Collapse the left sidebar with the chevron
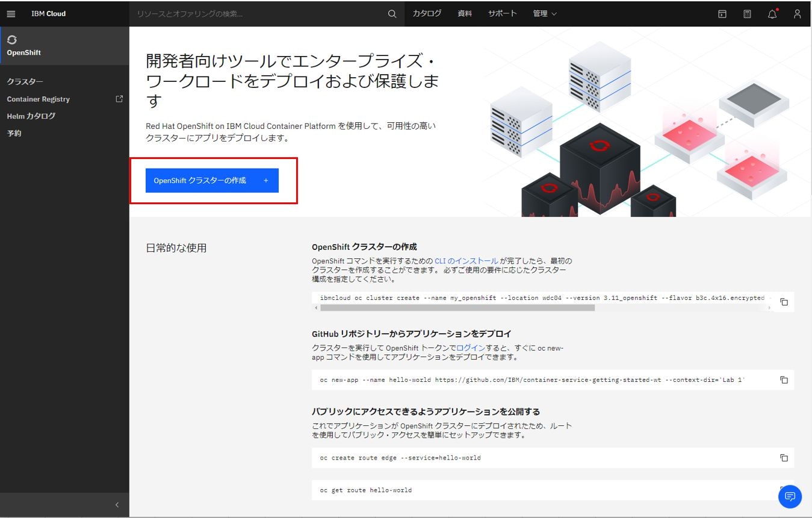 coord(117,505)
